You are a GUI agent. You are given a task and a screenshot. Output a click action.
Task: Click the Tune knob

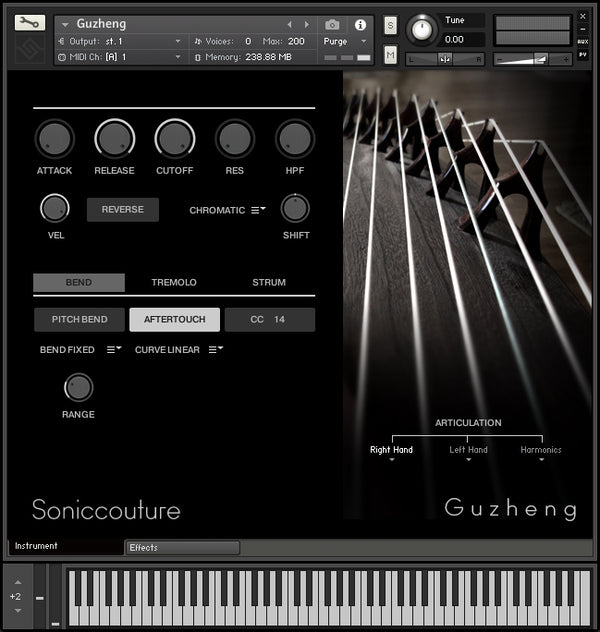click(x=422, y=30)
